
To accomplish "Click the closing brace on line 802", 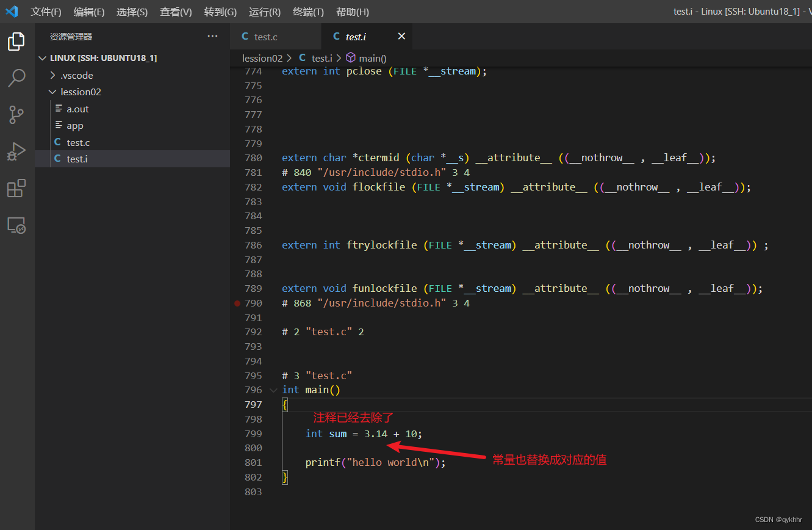I will click(x=285, y=477).
